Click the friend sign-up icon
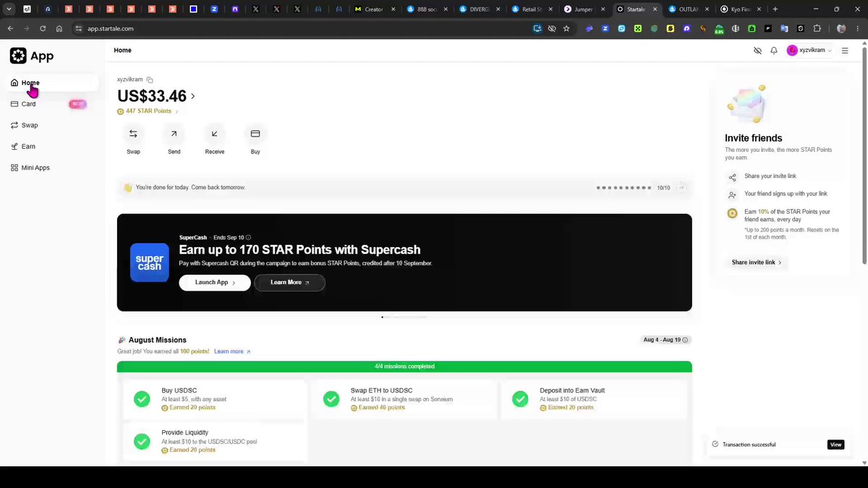 click(x=732, y=194)
